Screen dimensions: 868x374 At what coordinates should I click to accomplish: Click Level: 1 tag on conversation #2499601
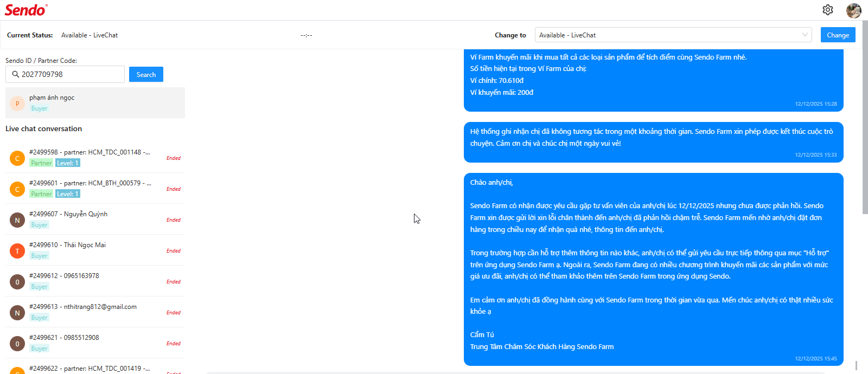click(68, 194)
